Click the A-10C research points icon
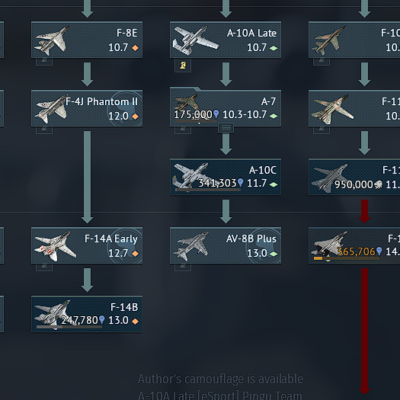The image size is (400, 400). tap(240, 183)
